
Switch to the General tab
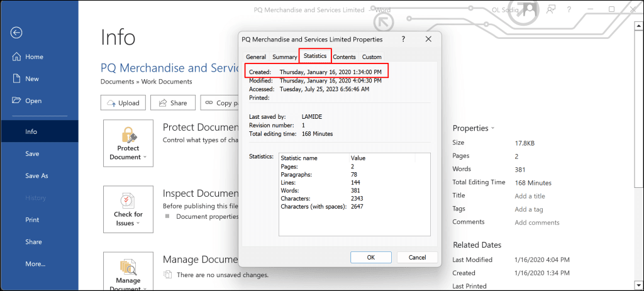point(256,57)
